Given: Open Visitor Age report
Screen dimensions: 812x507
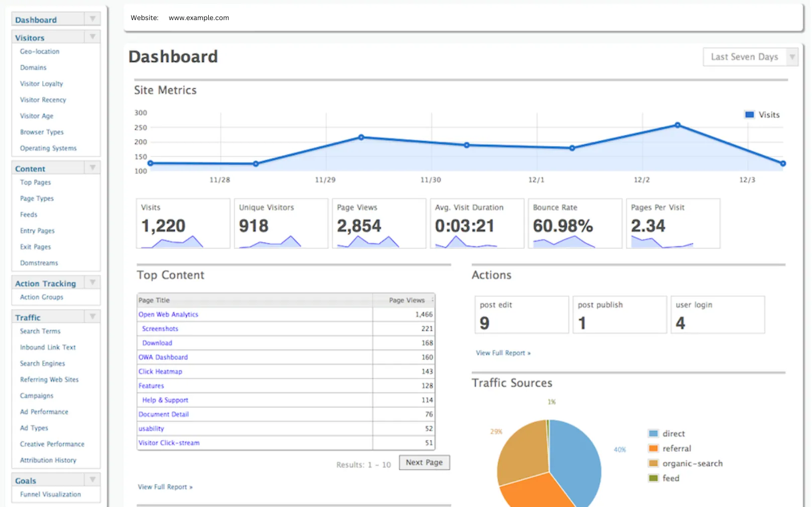Looking at the screenshot, I should [x=37, y=116].
